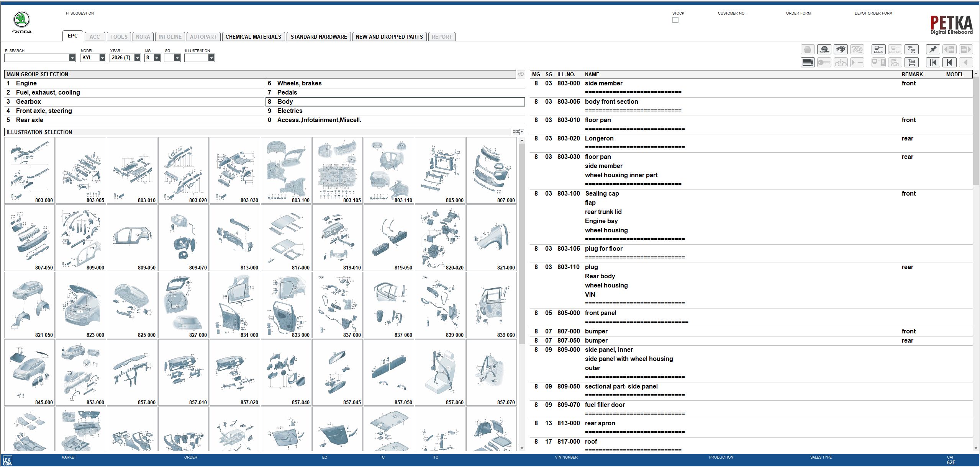This screenshot has height=467, width=980.
Task: Click the LEXCOM icon in the status bar
Action: tap(7, 460)
